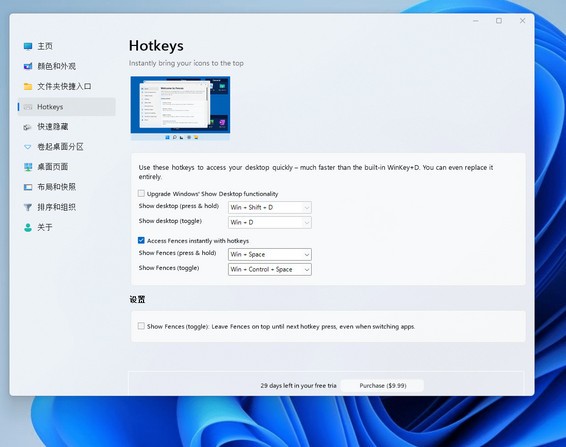Click the arrow icon beside 卷起桌面分区
566x447 pixels.
(x=28, y=147)
